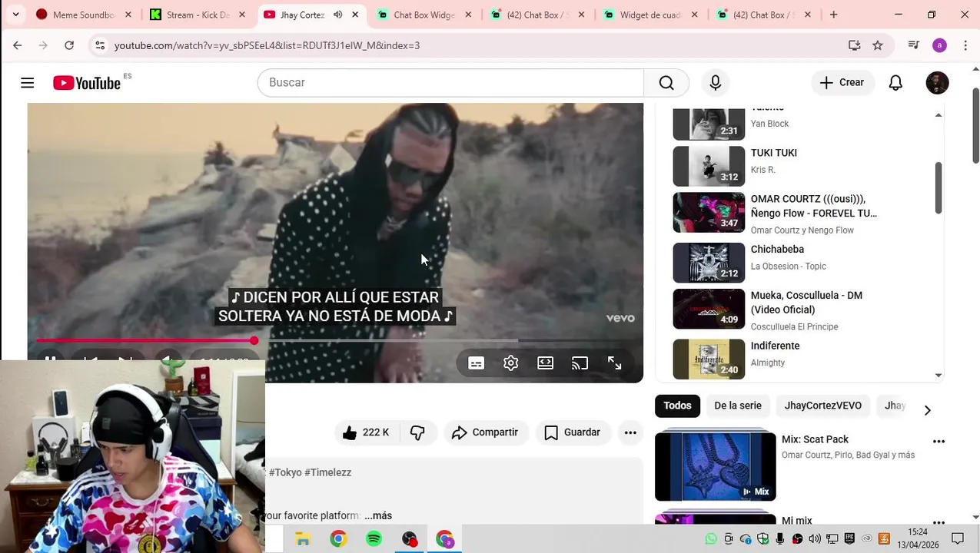Select the Todos filter chip
Screen dimensions: 980x553
tap(677, 406)
